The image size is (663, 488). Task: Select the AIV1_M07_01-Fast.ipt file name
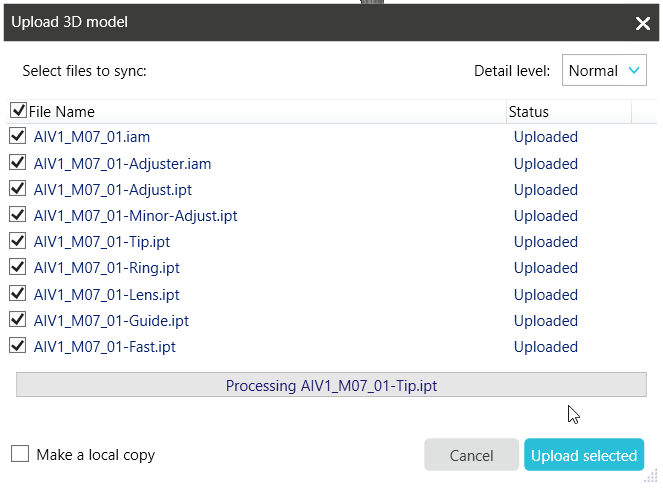click(x=104, y=347)
